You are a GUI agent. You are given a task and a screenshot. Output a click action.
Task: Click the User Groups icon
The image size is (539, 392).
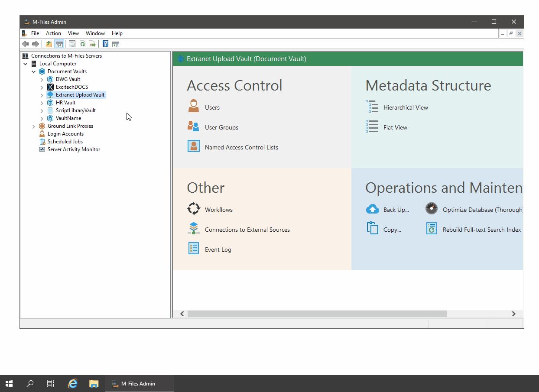(x=193, y=126)
